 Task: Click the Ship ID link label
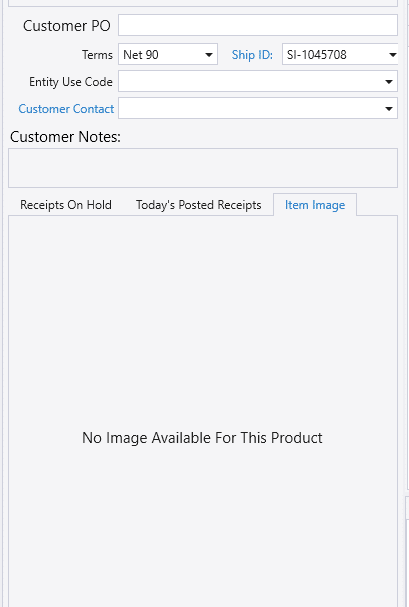252,55
